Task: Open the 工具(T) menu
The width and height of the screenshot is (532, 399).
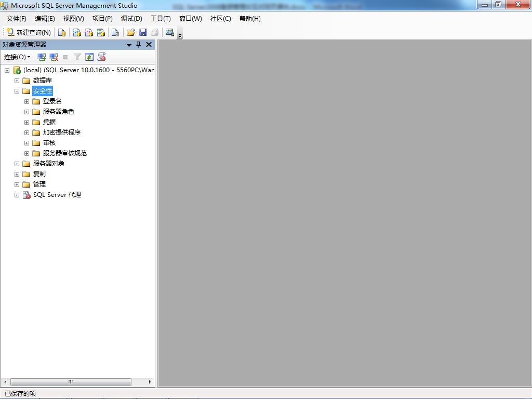Action: coord(161,19)
